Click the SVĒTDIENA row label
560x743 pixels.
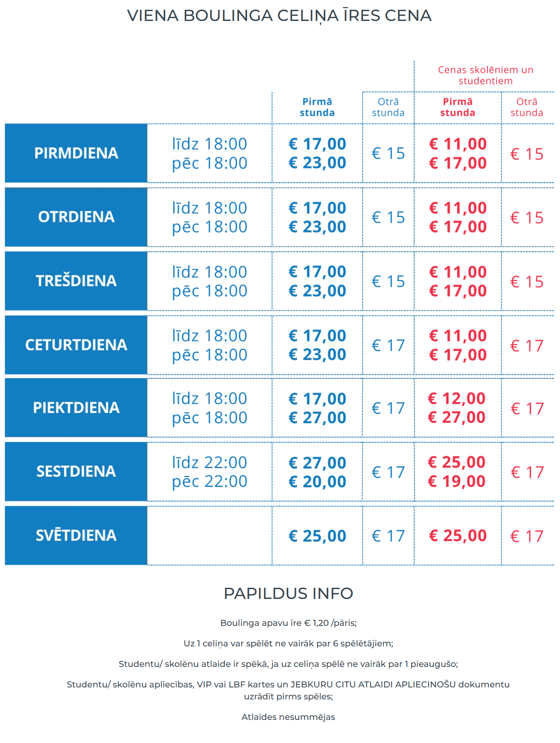coord(76,535)
